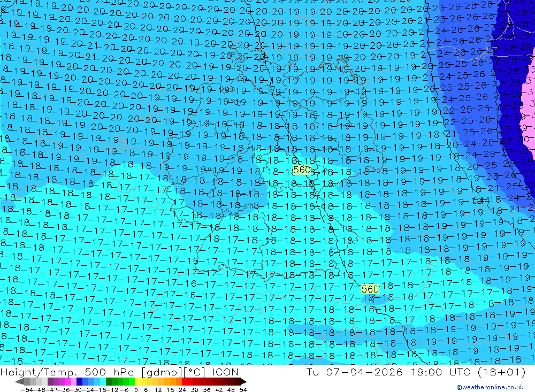Click the '0' value on the legend
Screen dimensions: 535x392
pyautogui.click(x=136, y=390)
